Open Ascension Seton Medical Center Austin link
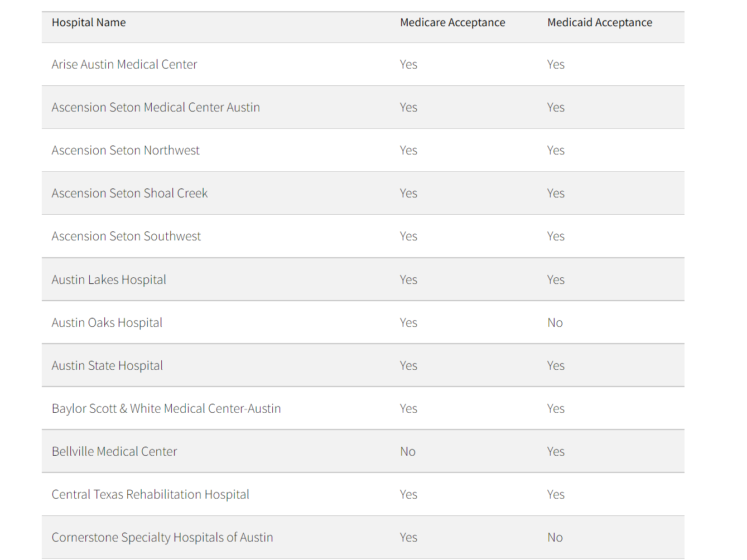Screen dimensions: 747x560 (x=156, y=108)
